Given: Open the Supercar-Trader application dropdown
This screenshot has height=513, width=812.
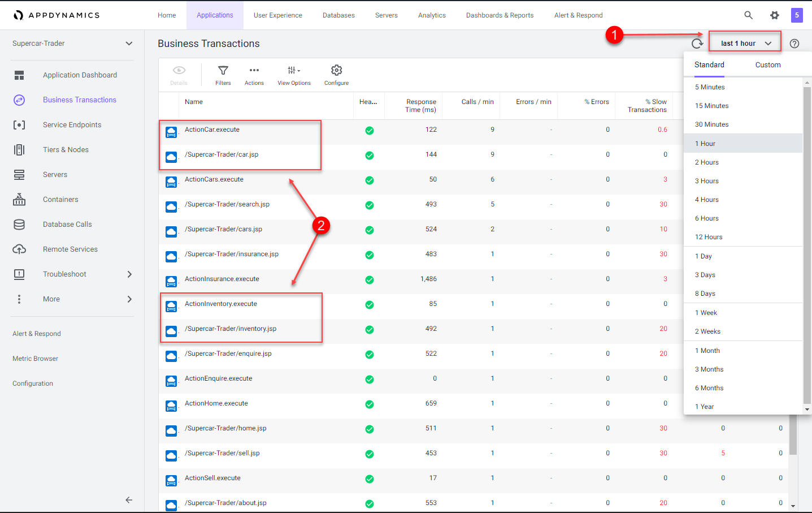Looking at the screenshot, I should pyautogui.click(x=73, y=44).
